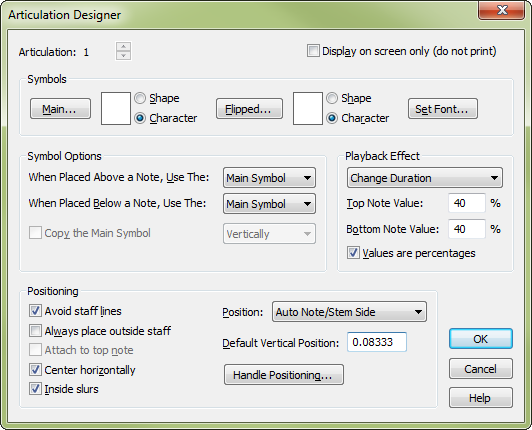Image resolution: width=532 pixels, height=430 pixels.
Task: Click the Bottom Note Value field
Action: coord(467,229)
